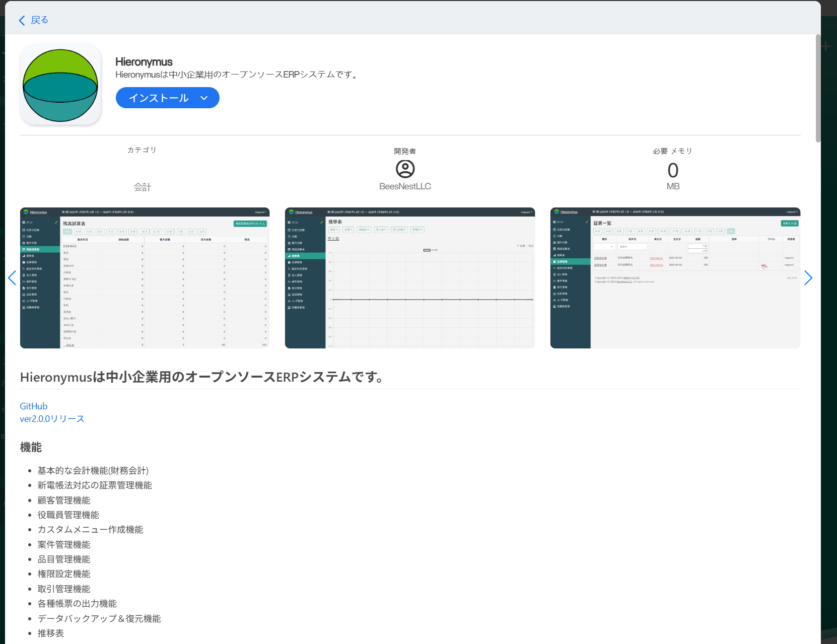This screenshot has height=644, width=837.
Task: Select データバックアップ＆復元機能 list item
Action: click(99, 619)
